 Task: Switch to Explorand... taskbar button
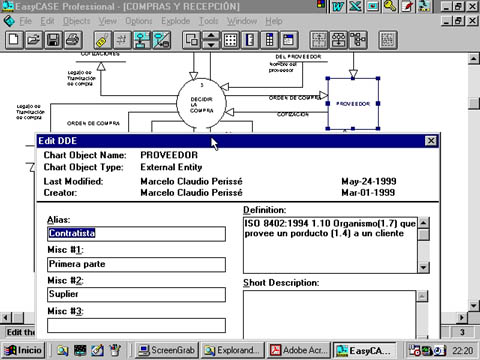[233, 350]
